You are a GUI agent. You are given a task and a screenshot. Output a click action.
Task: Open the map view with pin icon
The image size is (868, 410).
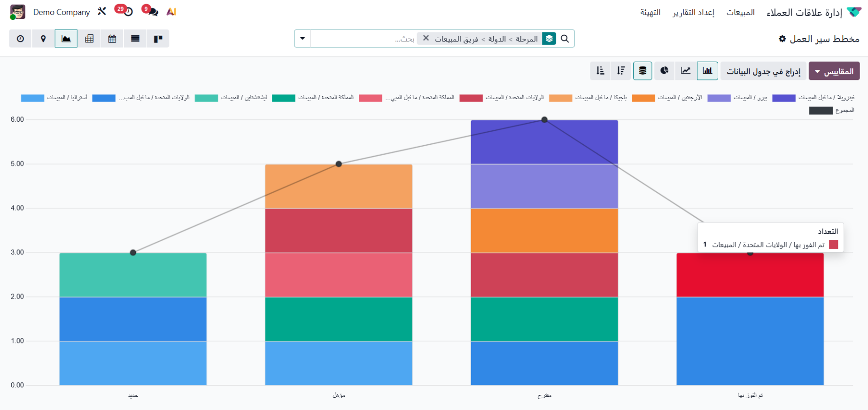43,39
